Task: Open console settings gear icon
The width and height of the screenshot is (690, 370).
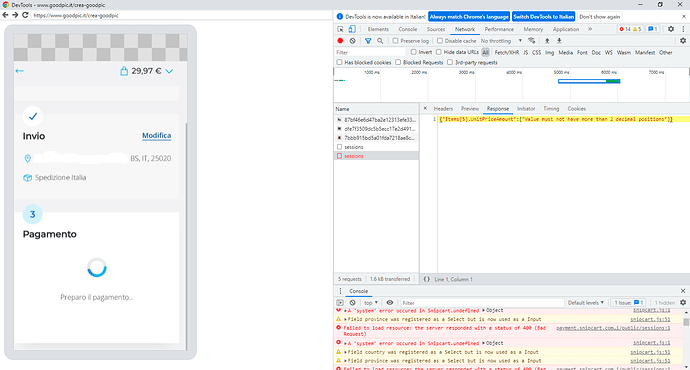Action: (x=683, y=303)
